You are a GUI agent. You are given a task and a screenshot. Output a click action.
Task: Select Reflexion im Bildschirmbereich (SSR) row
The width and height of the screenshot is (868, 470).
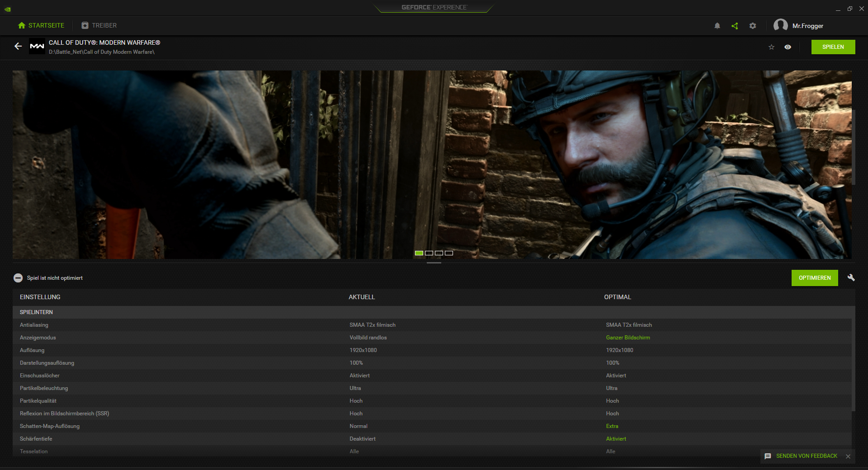click(432, 414)
